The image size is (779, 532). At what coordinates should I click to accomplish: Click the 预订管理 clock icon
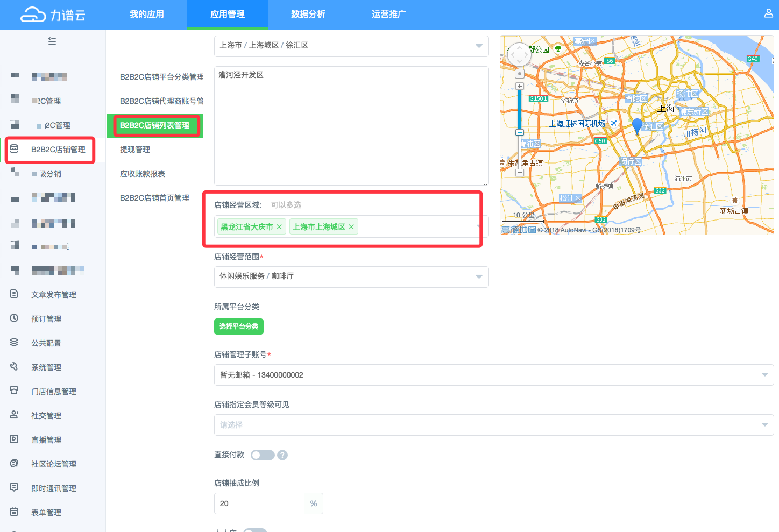[15, 318]
